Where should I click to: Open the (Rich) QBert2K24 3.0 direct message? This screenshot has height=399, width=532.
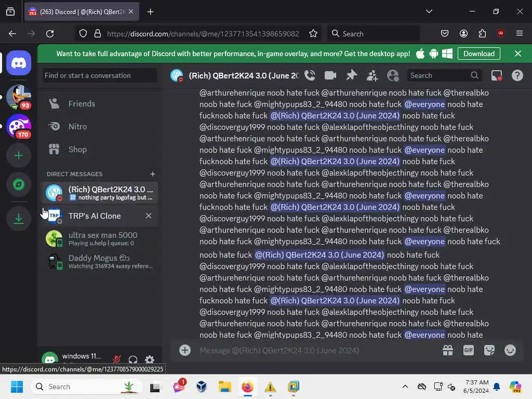[100, 193]
